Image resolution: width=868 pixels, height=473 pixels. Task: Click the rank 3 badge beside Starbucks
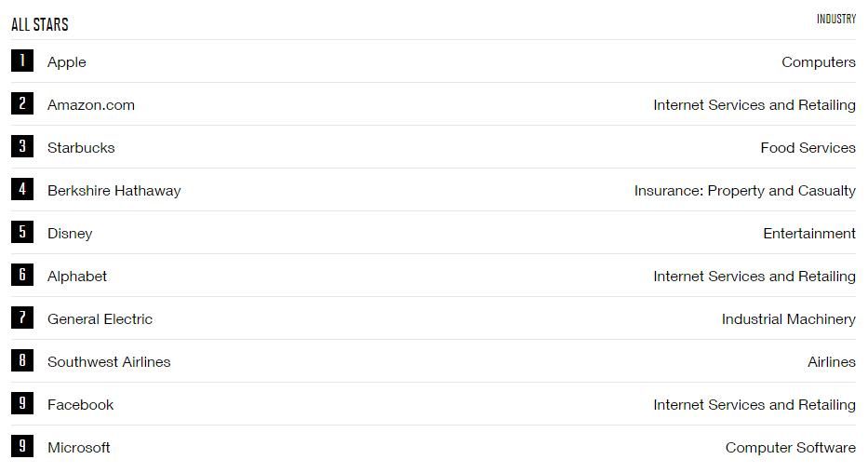(x=22, y=147)
